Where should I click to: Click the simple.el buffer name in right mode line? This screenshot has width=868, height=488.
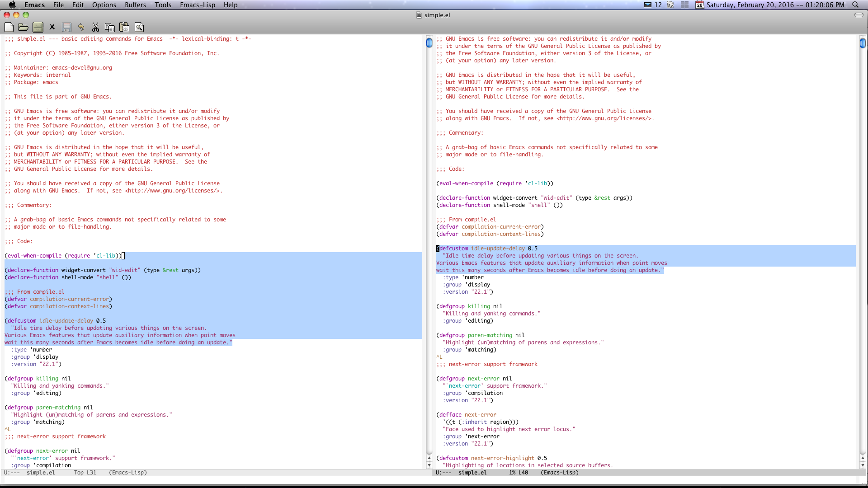472,473
